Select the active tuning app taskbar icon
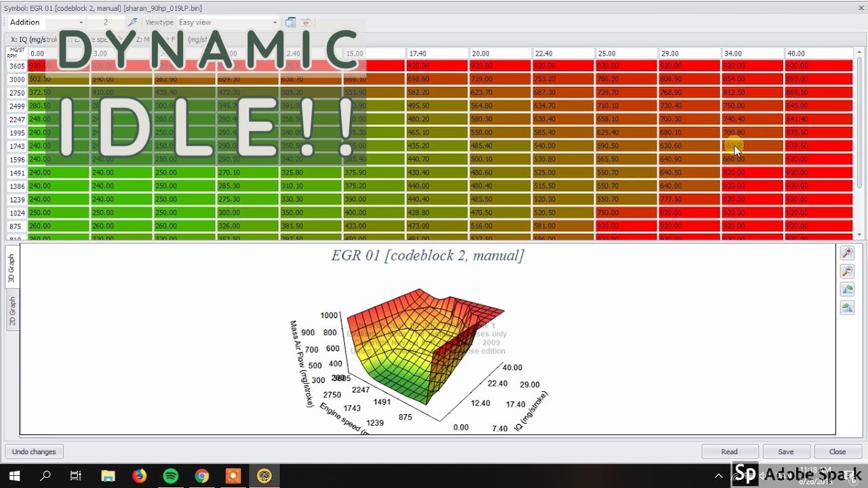868x488 pixels. (x=264, y=476)
